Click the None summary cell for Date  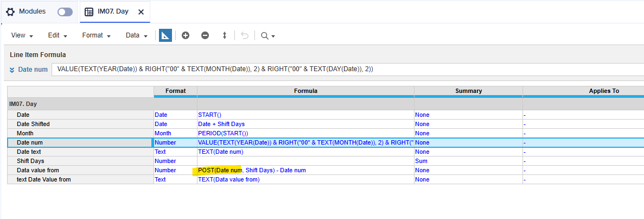point(468,115)
